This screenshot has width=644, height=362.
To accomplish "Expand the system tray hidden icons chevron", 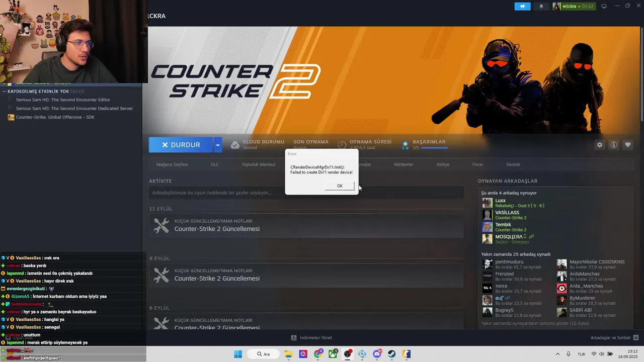I will click(x=557, y=354).
